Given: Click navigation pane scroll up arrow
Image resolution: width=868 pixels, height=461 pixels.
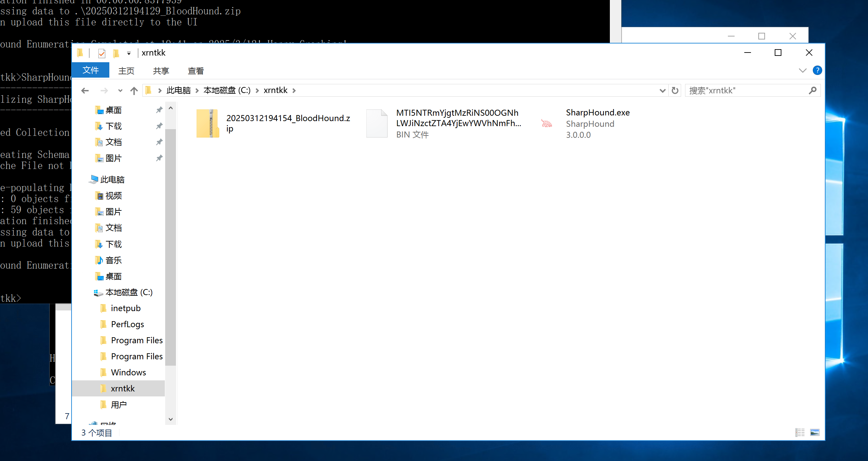Looking at the screenshot, I should coord(171,108).
